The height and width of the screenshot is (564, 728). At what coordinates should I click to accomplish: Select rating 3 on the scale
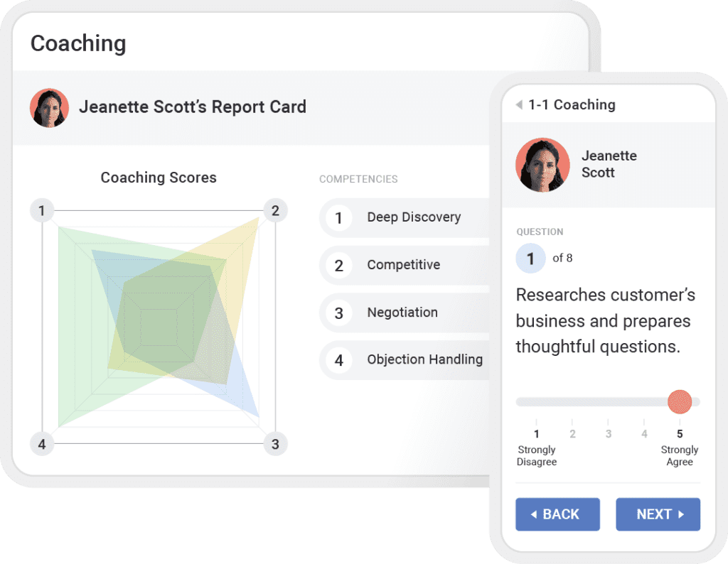point(609,434)
